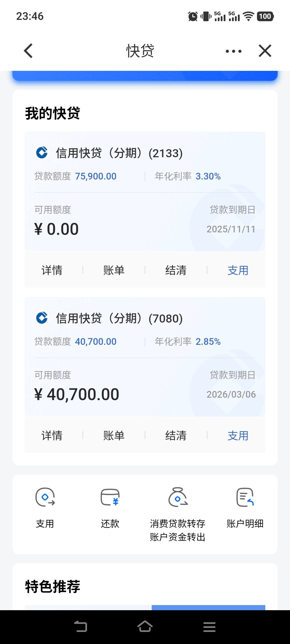This screenshot has height=644, width=290.
Task: Tap the back arrow in header
Action: pyautogui.click(x=28, y=51)
